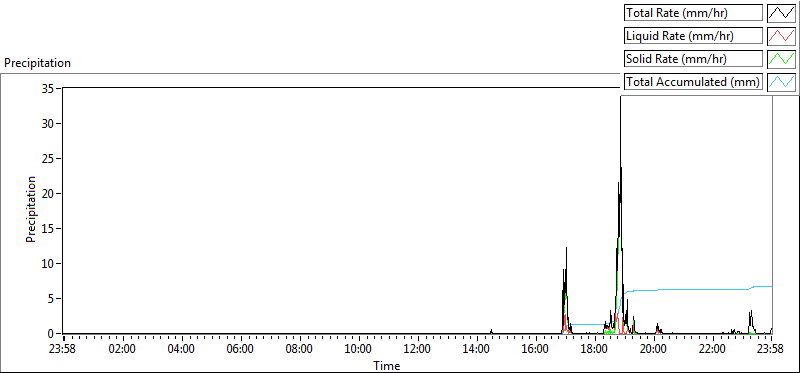Click the 22:00 time axis label
The image size is (800, 373).
[712, 350]
